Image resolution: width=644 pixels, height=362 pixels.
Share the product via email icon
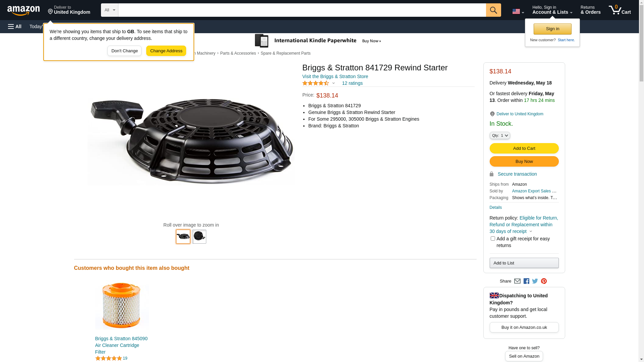(517, 281)
